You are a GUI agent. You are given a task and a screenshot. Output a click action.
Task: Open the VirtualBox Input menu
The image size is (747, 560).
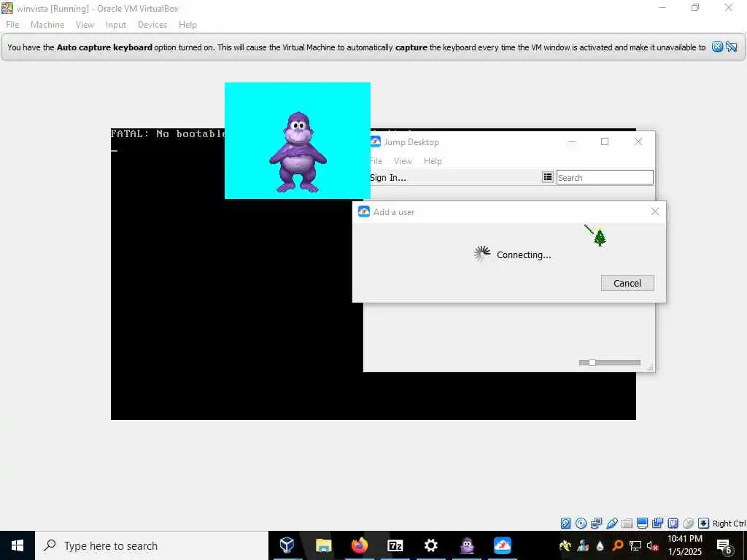pos(116,25)
